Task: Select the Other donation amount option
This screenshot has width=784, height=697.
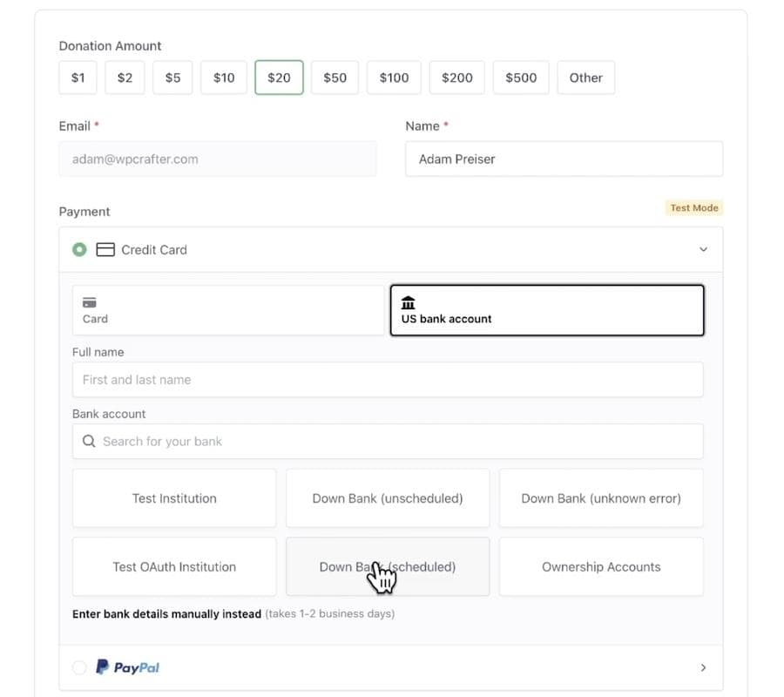Action: (585, 78)
